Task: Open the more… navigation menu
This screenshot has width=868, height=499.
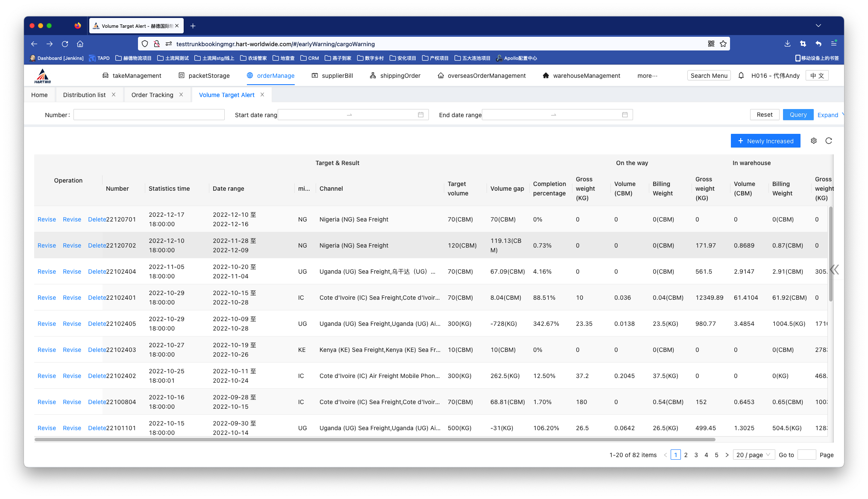Action: (x=647, y=76)
